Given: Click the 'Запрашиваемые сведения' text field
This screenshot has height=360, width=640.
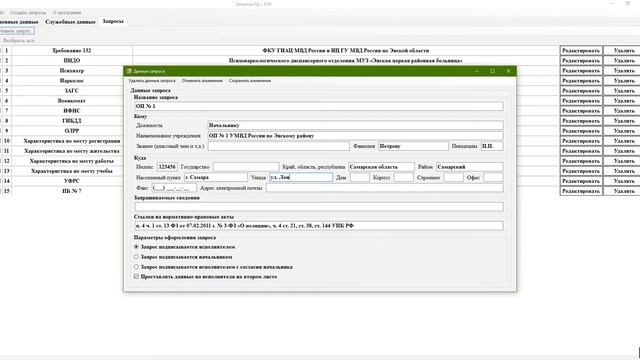Looking at the screenshot, I should point(319,207).
